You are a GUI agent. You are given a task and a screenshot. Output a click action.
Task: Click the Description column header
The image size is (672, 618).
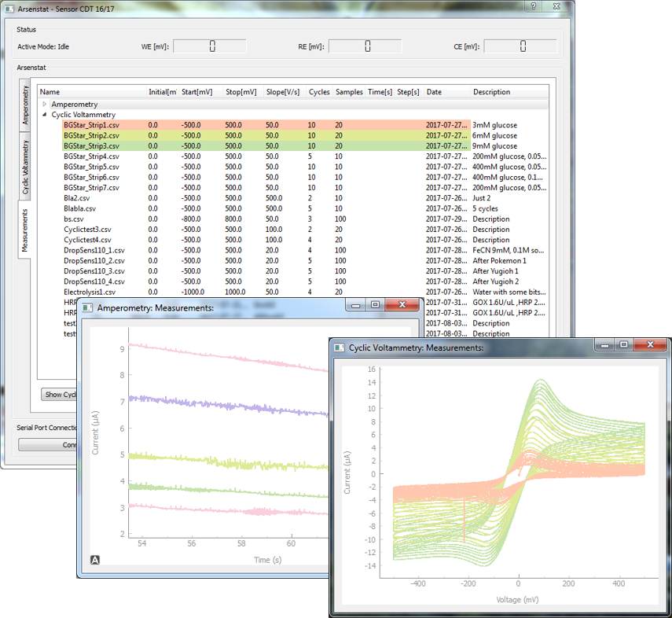tap(509, 92)
